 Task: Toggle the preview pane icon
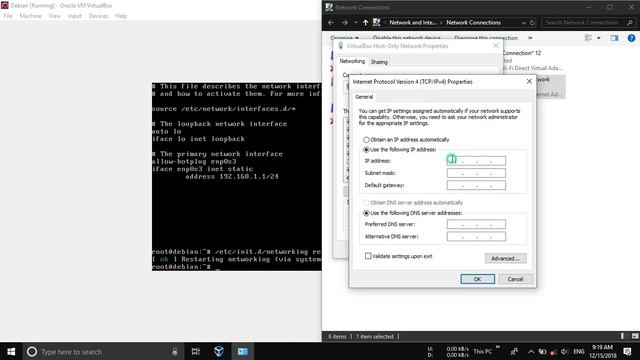pyautogui.click(x=614, y=38)
